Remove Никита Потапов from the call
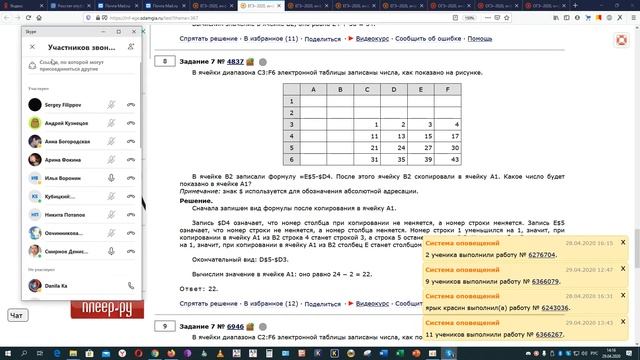The image size is (640, 360). (131, 215)
